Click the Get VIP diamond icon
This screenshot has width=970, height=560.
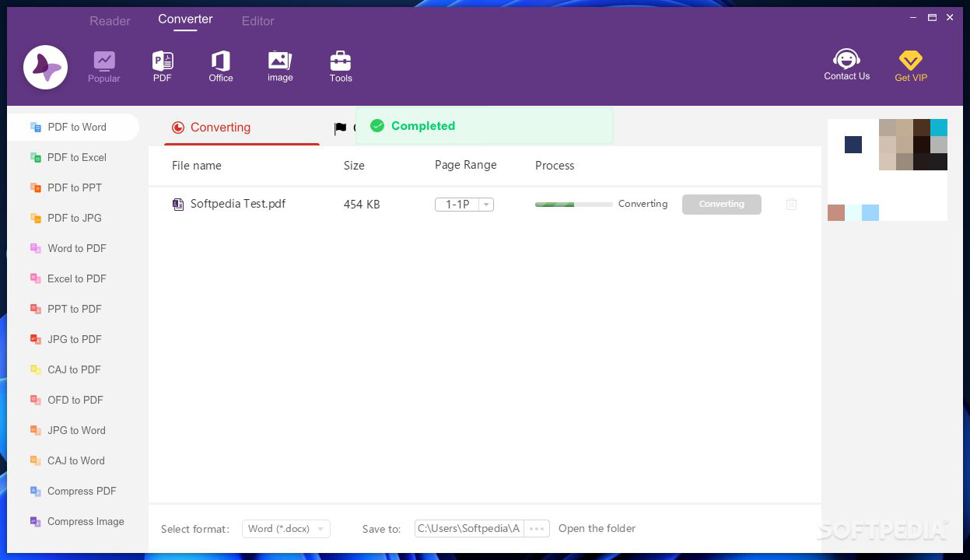click(910, 60)
